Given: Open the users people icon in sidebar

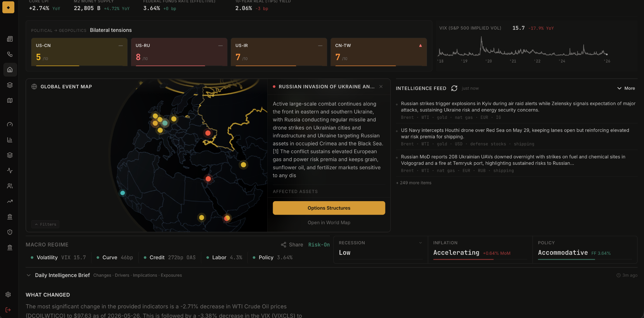Looking at the screenshot, I should [x=10, y=186].
